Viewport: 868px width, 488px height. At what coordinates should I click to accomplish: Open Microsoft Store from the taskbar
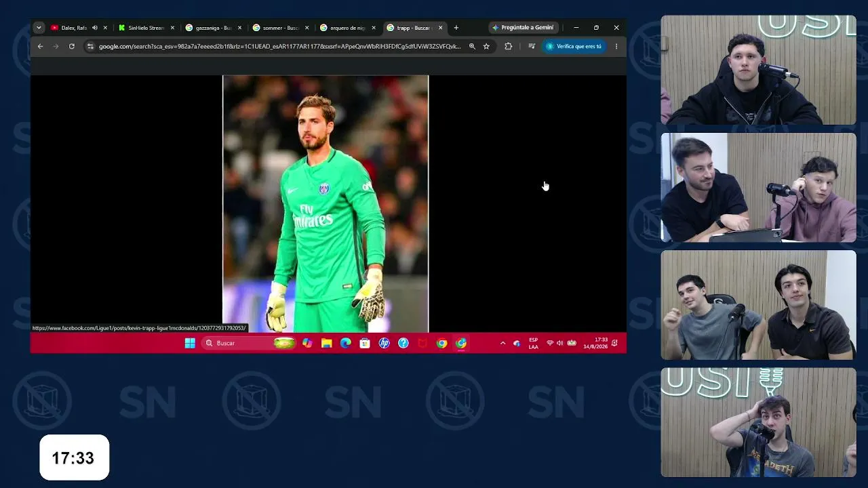click(365, 343)
